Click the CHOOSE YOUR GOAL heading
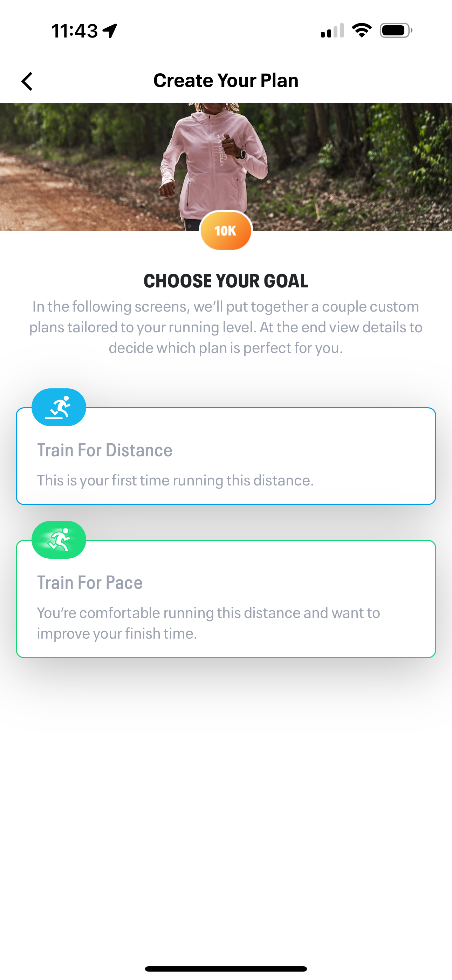The height and width of the screenshot is (980, 452). (x=226, y=281)
